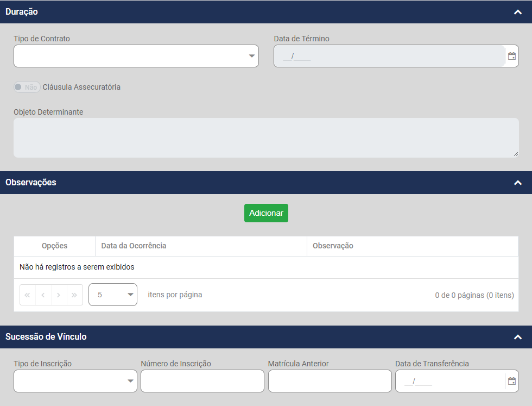Click the Objeto Determinante text area resize handle

[x=516, y=154]
